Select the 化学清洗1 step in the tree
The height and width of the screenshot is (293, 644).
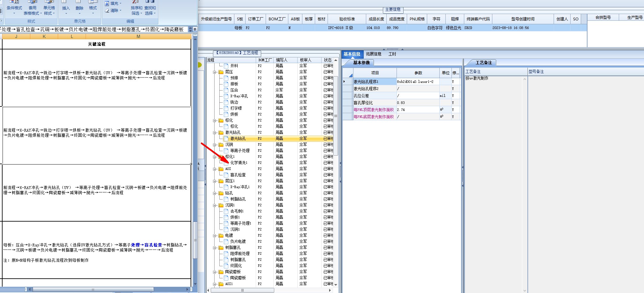239,163
